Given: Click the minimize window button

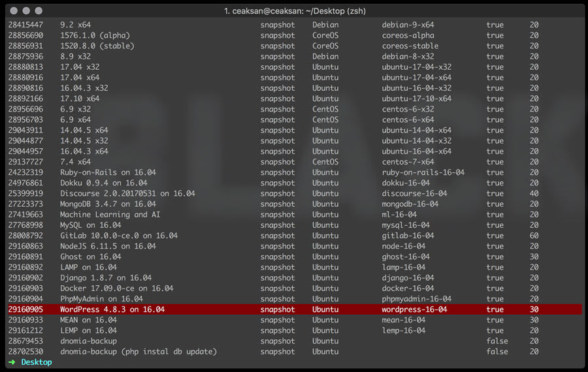Looking at the screenshot, I should [x=26, y=10].
